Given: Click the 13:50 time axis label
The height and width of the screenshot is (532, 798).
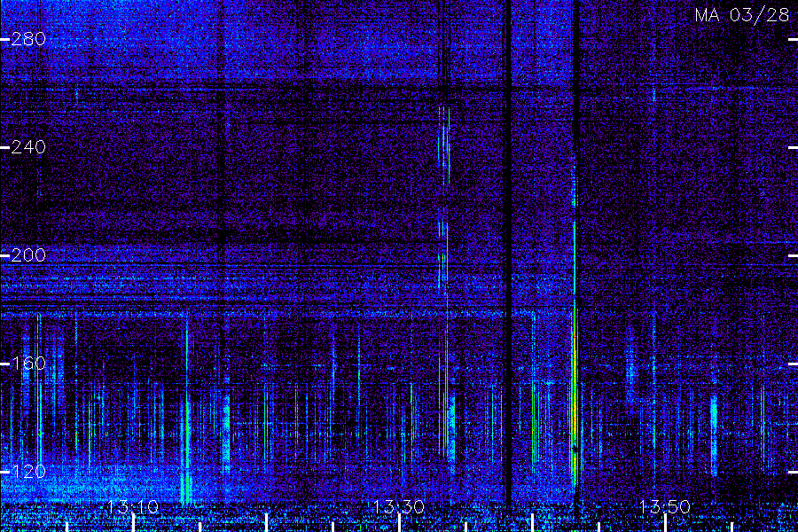Looking at the screenshot, I should coord(665,506).
